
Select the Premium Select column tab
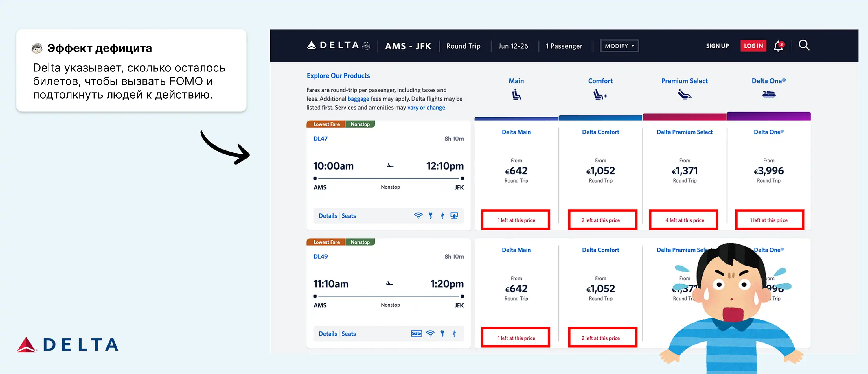click(x=684, y=81)
